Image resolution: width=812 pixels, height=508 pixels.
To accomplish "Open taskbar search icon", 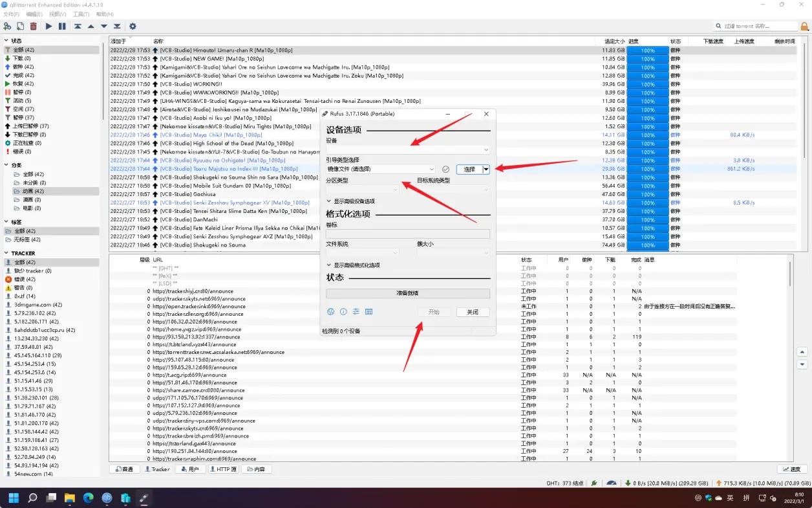I will (32, 498).
